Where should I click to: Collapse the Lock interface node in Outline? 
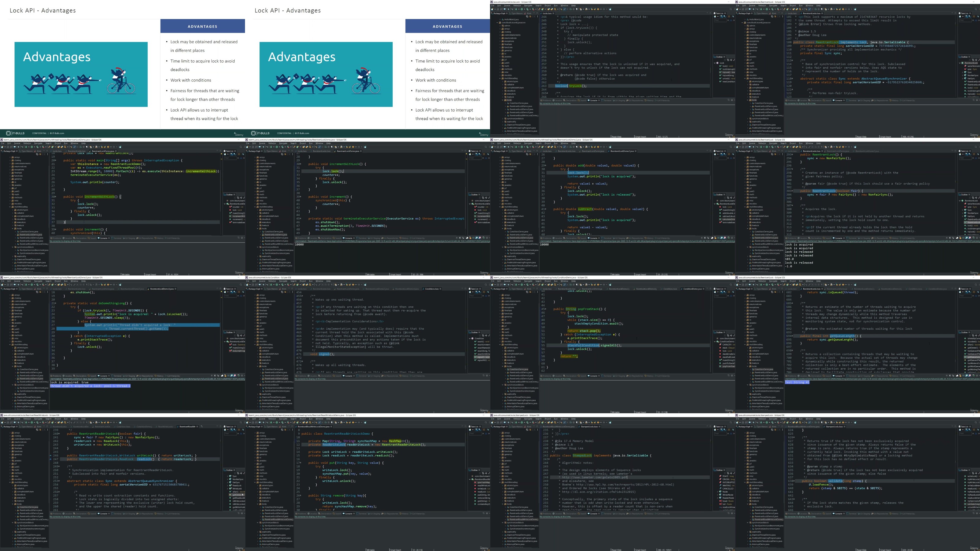(x=715, y=63)
